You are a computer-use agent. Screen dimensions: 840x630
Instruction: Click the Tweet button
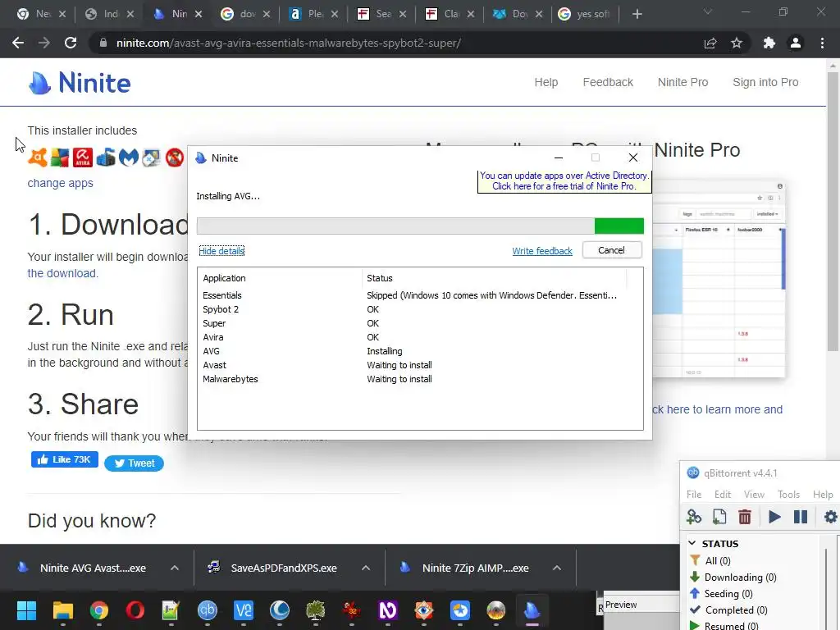point(134,463)
